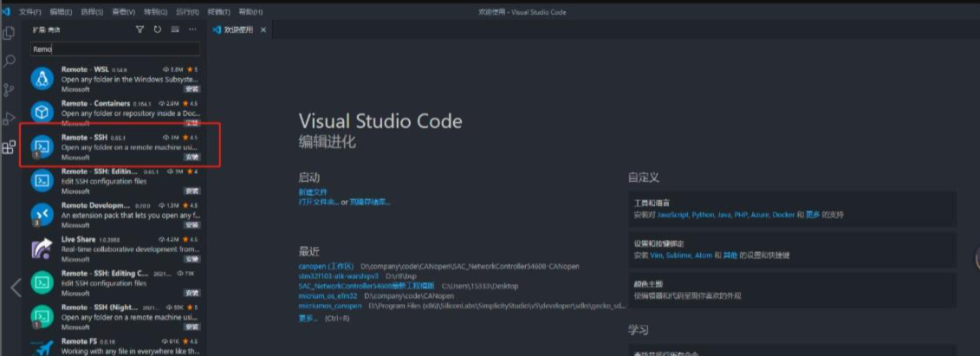Open recent SAC_NetworkController54608 project
The height and width of the screenshot is (356, 980).
pyautogui.click(x=367, y=286)
